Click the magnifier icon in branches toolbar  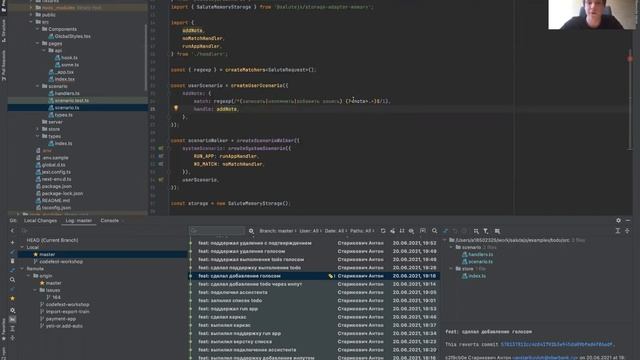[x=12, y=280]
